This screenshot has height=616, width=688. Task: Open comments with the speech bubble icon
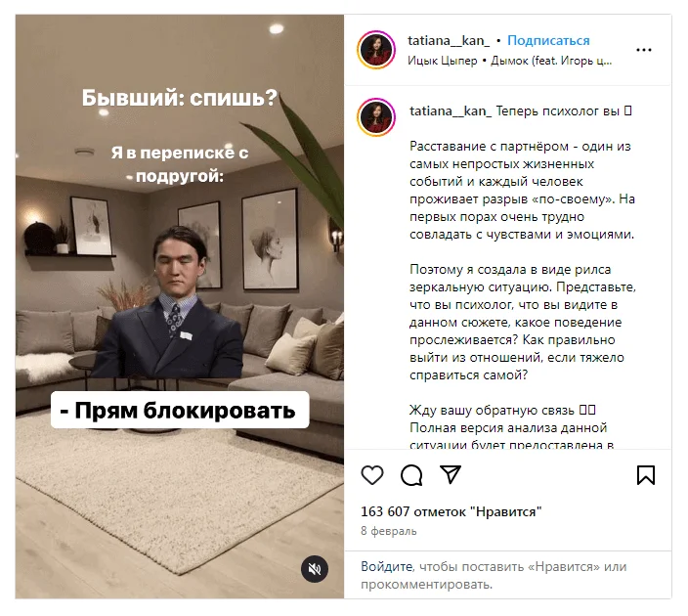pos(411,475)
